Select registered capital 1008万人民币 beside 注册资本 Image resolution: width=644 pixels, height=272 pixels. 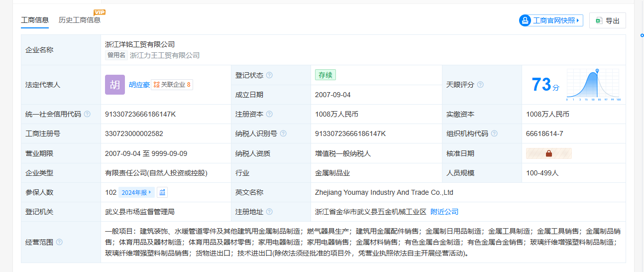336,114
